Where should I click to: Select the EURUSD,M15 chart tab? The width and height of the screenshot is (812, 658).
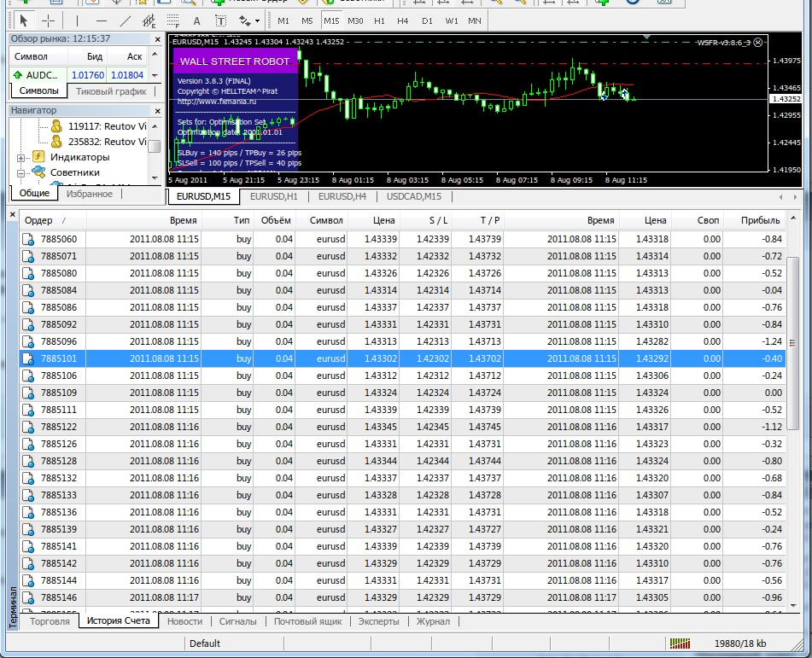tap(203, 196)
